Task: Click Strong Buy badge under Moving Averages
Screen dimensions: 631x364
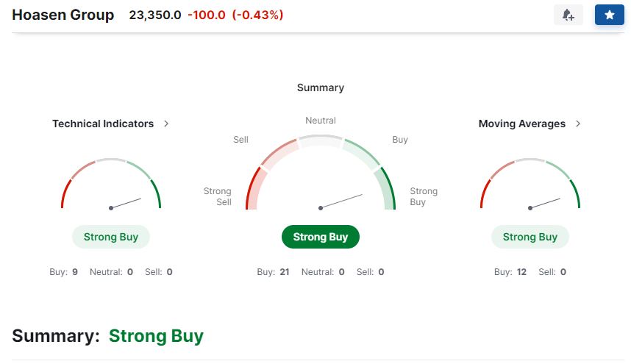Action: click(530, 237)
